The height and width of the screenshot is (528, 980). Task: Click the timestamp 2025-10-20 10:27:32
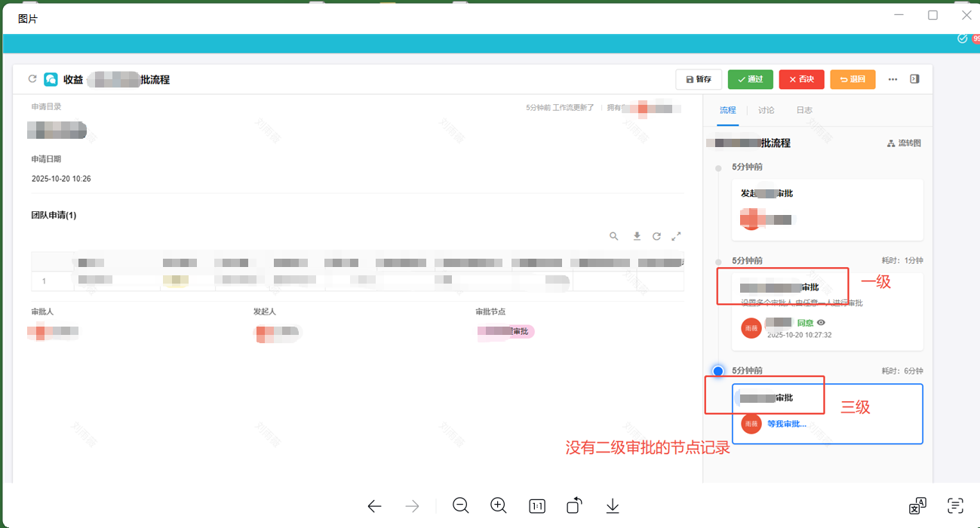click(800, 335)
